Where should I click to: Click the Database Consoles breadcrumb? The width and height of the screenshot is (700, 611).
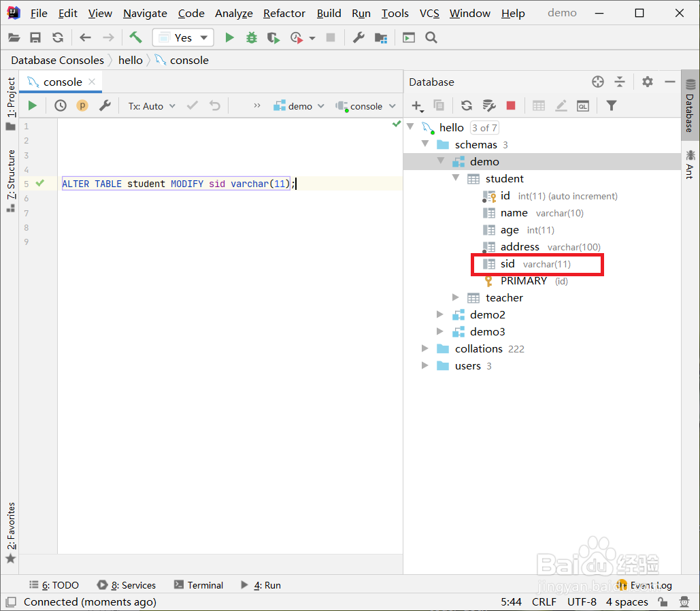pos(57,61)
